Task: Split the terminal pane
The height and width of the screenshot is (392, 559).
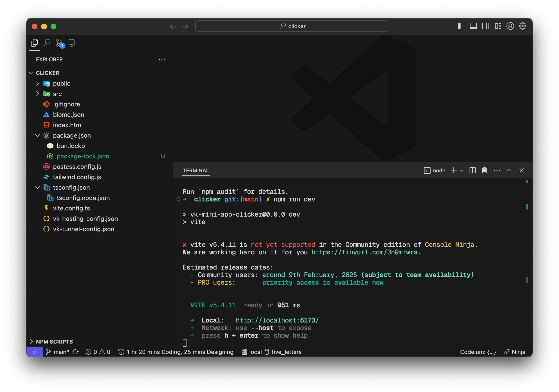Action: point(472,170)
